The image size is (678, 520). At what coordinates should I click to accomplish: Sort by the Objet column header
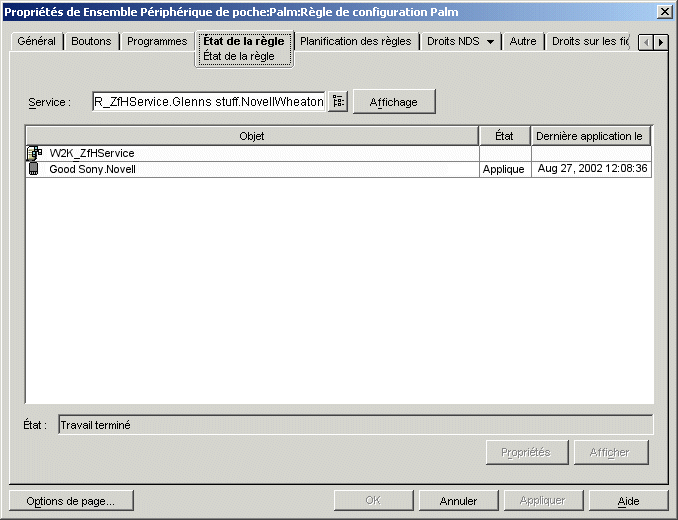[252, 136]
